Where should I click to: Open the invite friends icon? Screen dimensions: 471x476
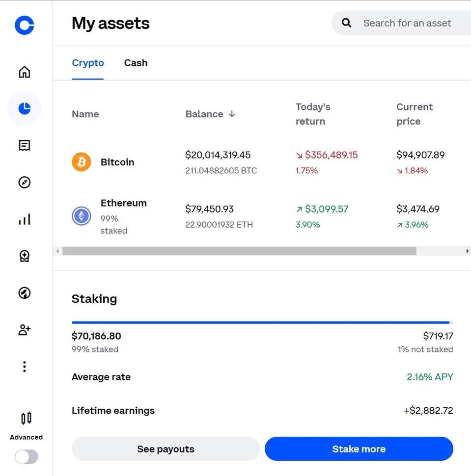[x=24, y=330]
